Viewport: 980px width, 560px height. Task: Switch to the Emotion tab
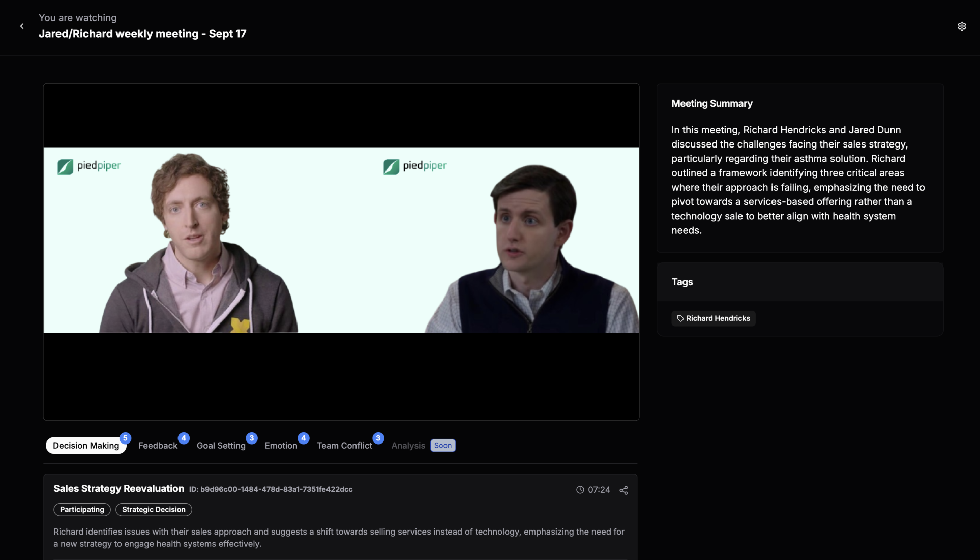point(281,446)
